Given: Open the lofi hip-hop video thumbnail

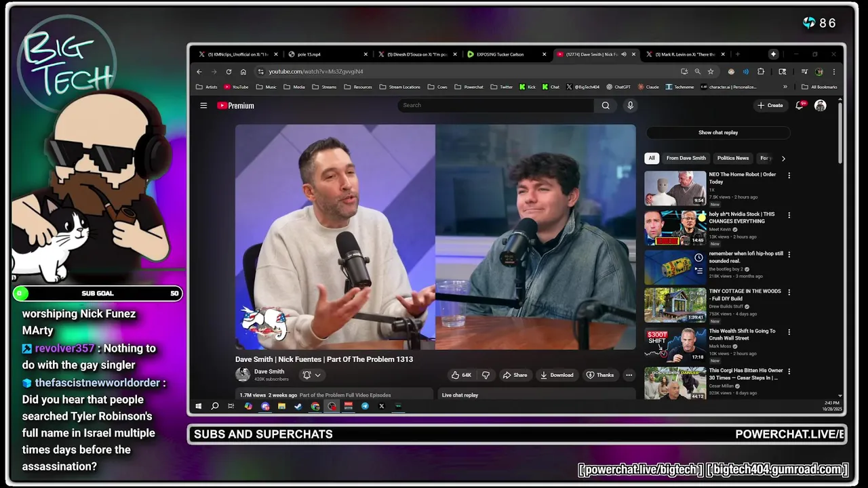Looking at the screenshot, I should pos(675,266).
